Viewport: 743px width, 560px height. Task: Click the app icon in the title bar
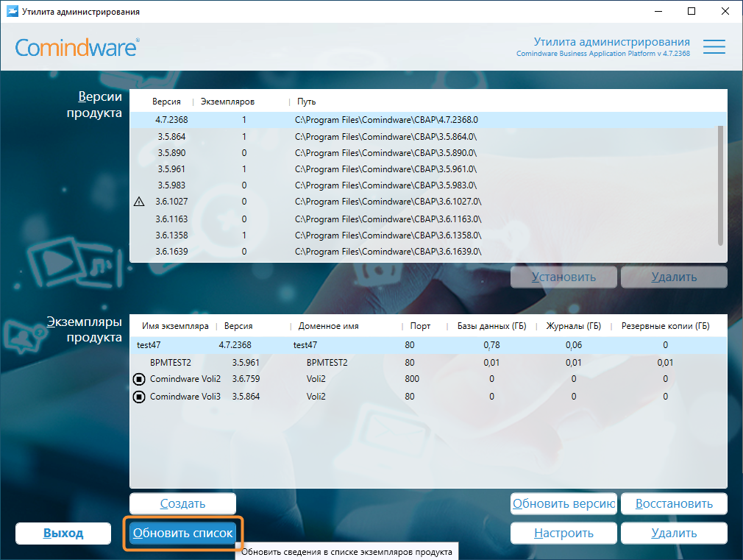[12, 11]
